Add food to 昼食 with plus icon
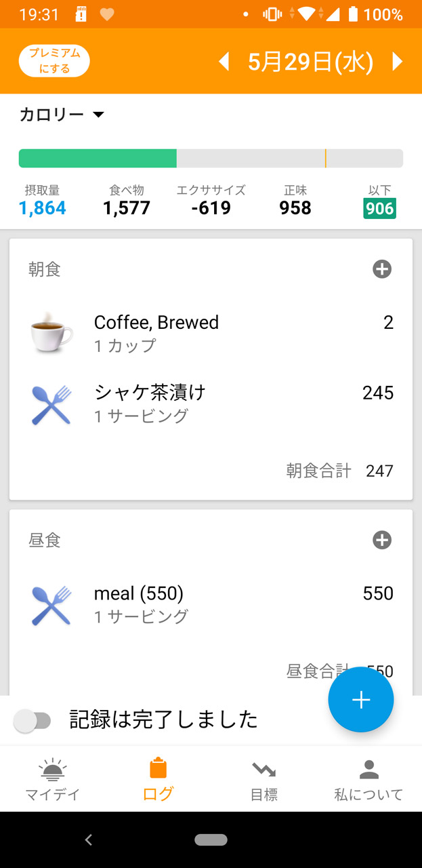 (x=382, y=540)
